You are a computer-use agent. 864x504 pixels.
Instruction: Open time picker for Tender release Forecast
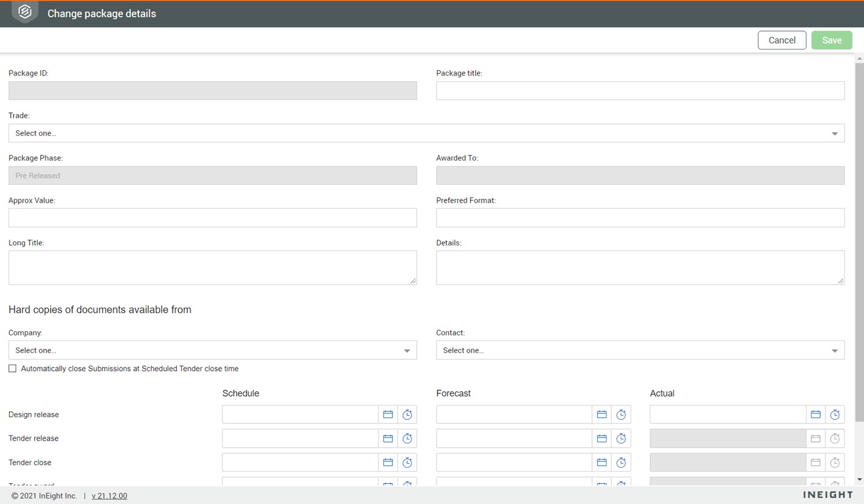click(621, 439)
